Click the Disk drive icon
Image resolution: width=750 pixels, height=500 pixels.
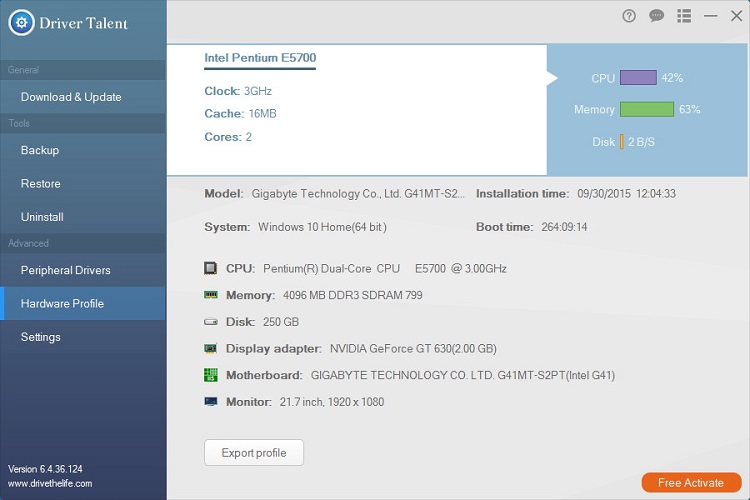click(x=210, y=322)
